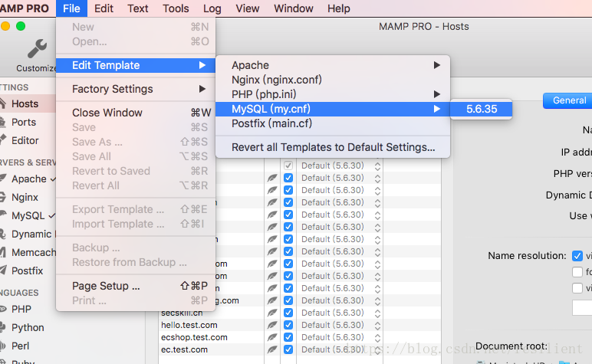Click the Apache feather icon in secskill.cn row

click(272, 313)
